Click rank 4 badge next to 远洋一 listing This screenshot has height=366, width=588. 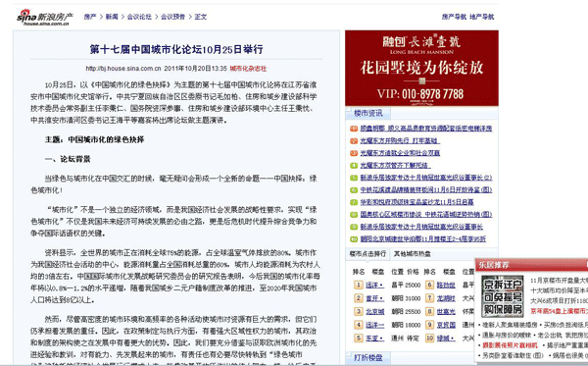(x=358, y=325)
